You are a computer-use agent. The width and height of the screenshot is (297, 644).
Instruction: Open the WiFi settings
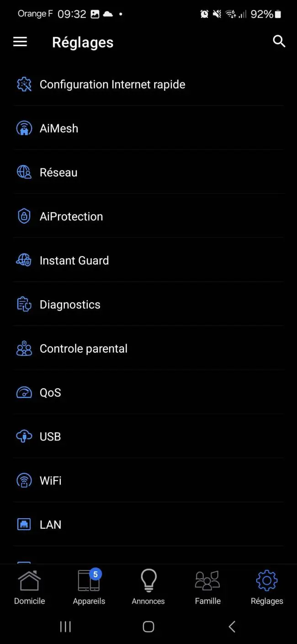click(148, 481)
